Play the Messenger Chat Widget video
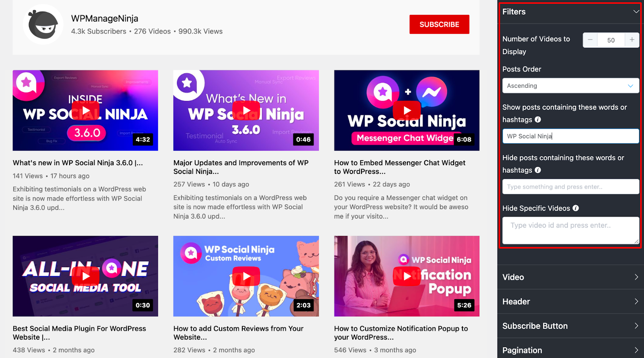The image size is (644, 358). [407, 111]
